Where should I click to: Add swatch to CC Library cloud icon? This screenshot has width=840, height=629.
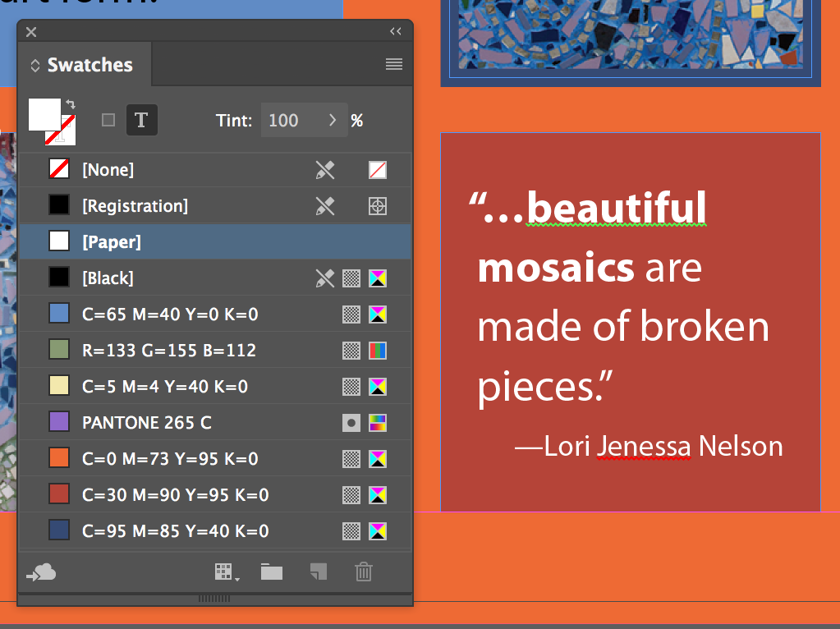coord(41,572)
